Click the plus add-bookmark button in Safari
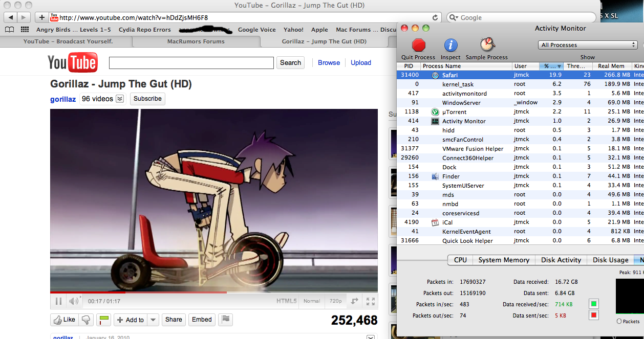The width and height of the screenshot is (644, 339). (41, 17)
